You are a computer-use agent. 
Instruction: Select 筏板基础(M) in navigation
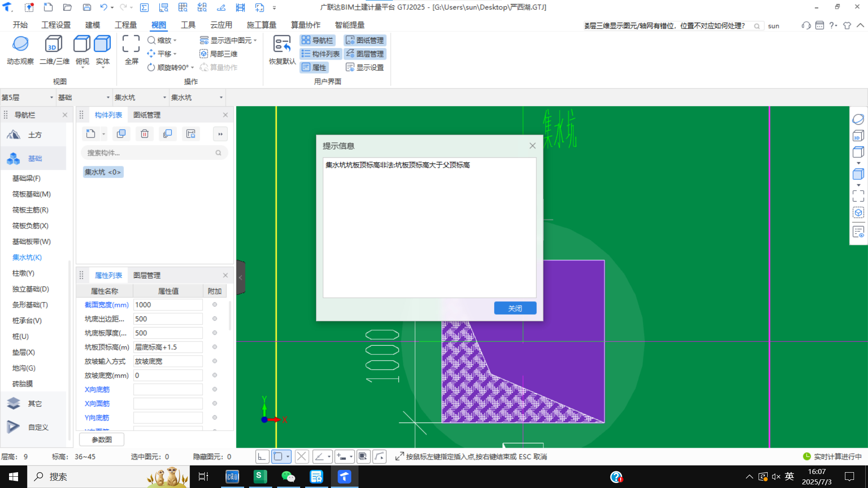click(32, 194)
